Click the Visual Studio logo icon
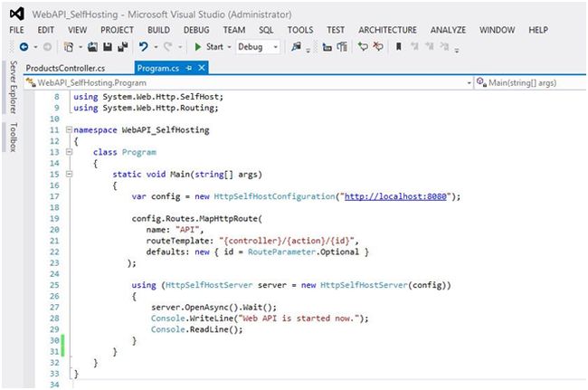Image resolution: width=588 pixels, height=390 pixels. click(17, 14)
